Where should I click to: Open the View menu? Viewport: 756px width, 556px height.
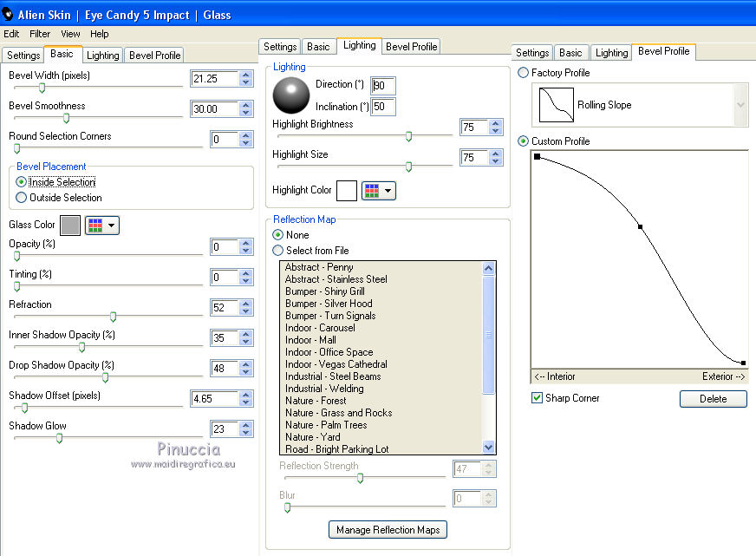click(x=70, y=34)
